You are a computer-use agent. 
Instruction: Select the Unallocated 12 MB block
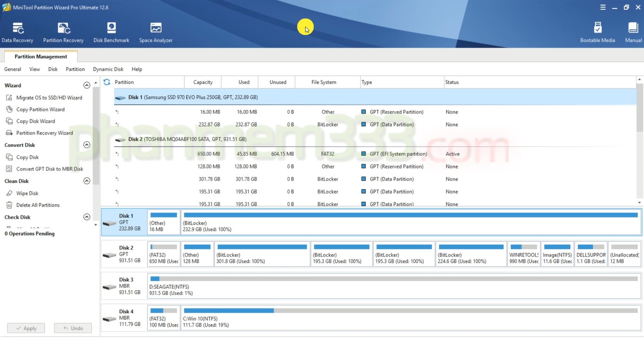point(624,254)
